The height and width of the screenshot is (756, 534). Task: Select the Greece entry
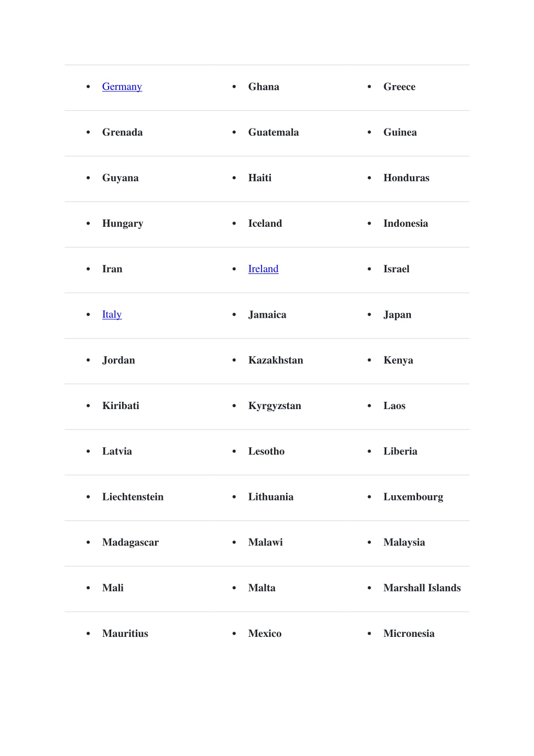(x=399, y=87)
